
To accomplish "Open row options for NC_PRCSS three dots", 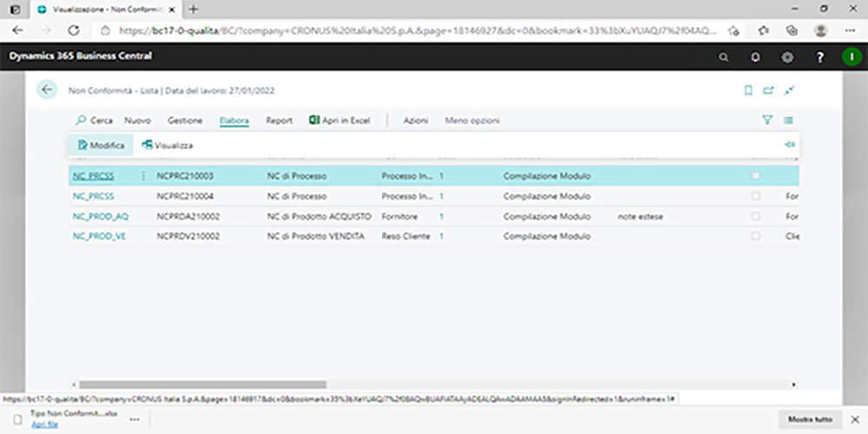I will (143, 176).
